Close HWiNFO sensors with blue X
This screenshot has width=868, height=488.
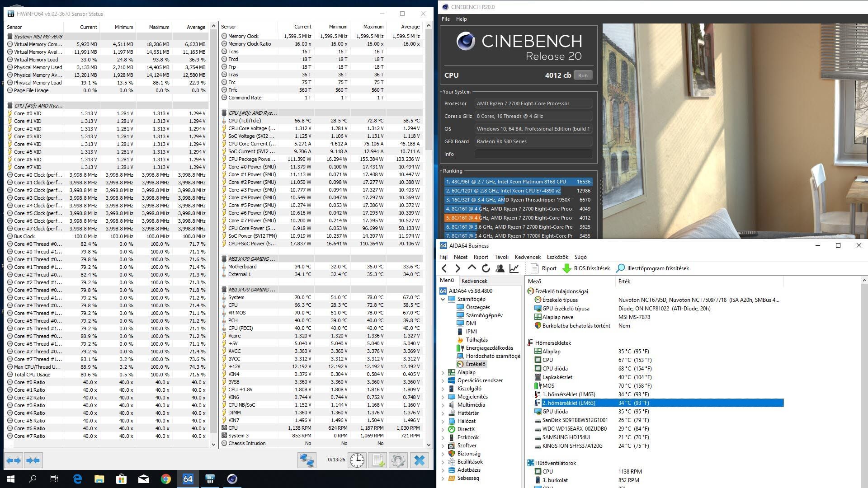click(420, 460)
